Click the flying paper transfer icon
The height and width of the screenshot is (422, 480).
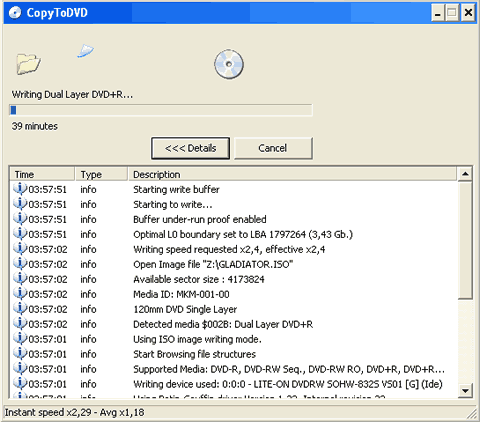point(86,51)
